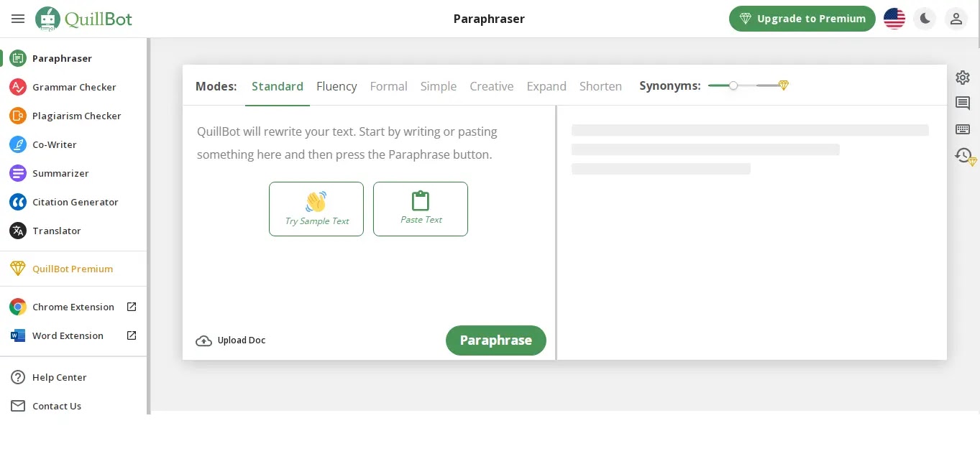This screenshot has height=459, width=980.
Task: Click the QuillBot logo
Action: 84,19
